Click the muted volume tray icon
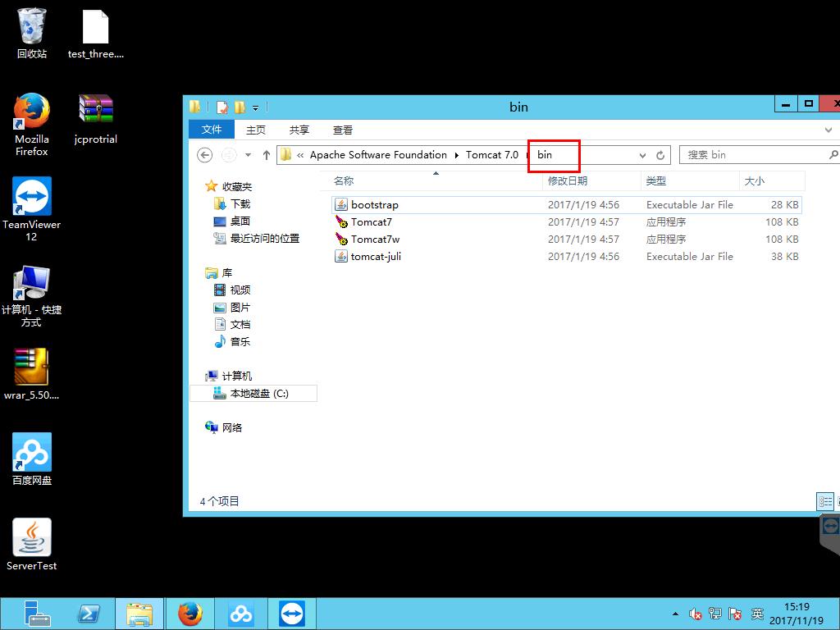Image resolution: width=840 pixels, height=630 pixels. [696, 614]
